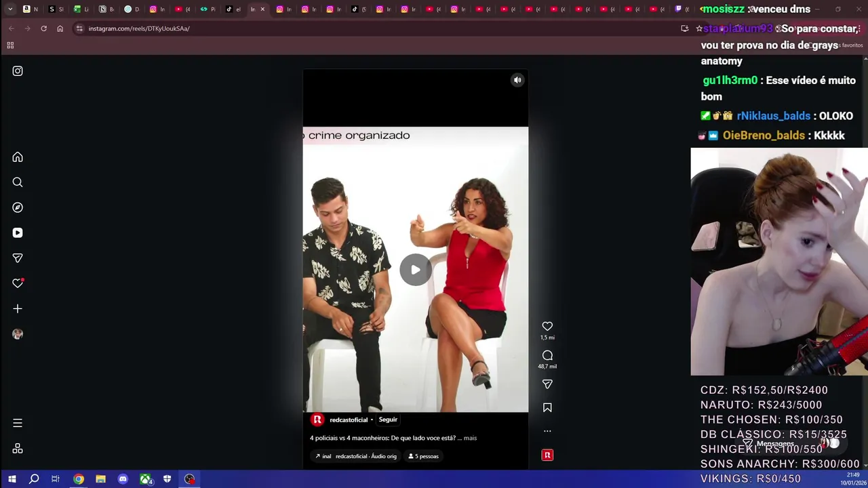Save reel with bookmark icon
868x488 pixels.
coord(547,407)
